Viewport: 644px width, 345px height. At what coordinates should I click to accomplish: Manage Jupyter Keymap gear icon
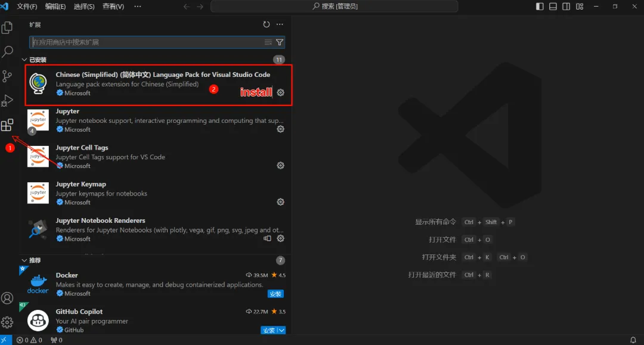(280, 202)
